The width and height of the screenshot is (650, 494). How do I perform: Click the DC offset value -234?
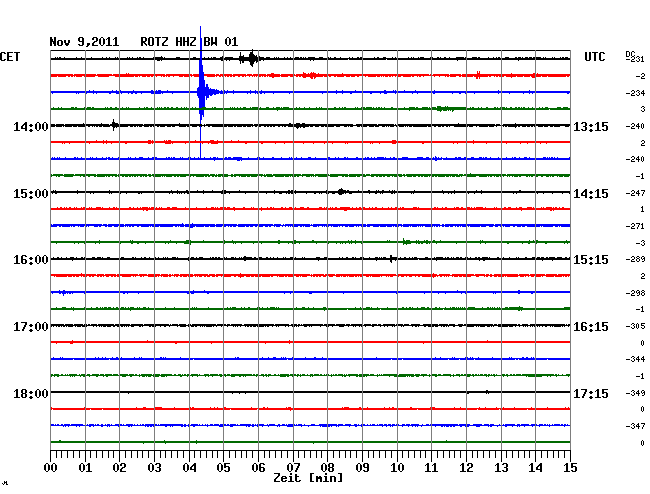point(635,93)
